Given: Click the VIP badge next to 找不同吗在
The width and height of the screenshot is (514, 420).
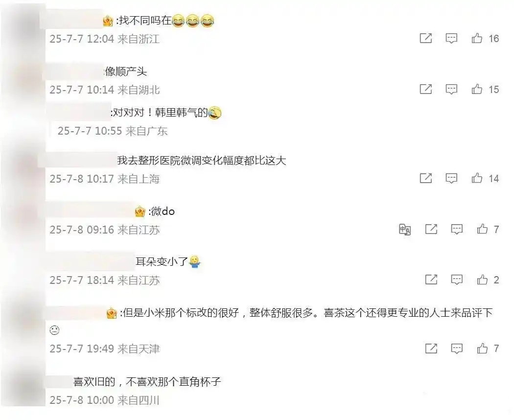Looking at the screenshot, I should pyautogui.click(x=108, y=22).
